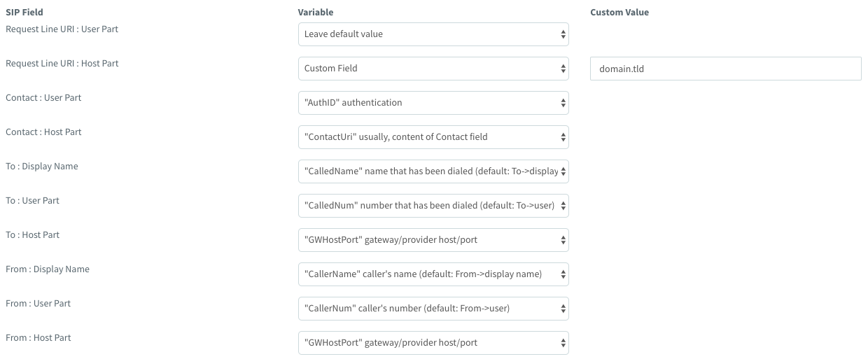Viewport: 868px width, 359px height.
Task: Open From Host Part variable dropdown
Action: 433,343
